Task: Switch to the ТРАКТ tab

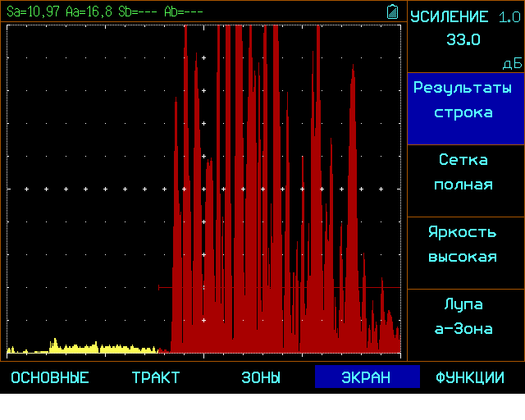Action: tap(156, 377)
